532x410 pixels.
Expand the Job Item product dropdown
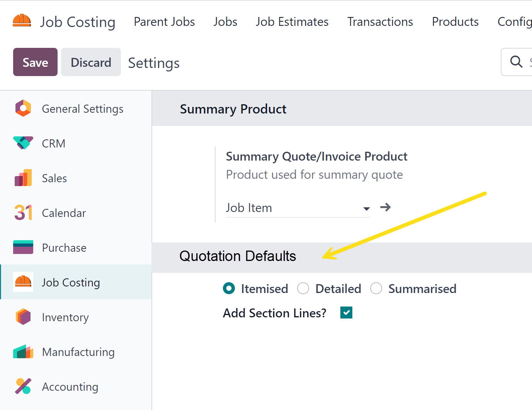[366, 208]
